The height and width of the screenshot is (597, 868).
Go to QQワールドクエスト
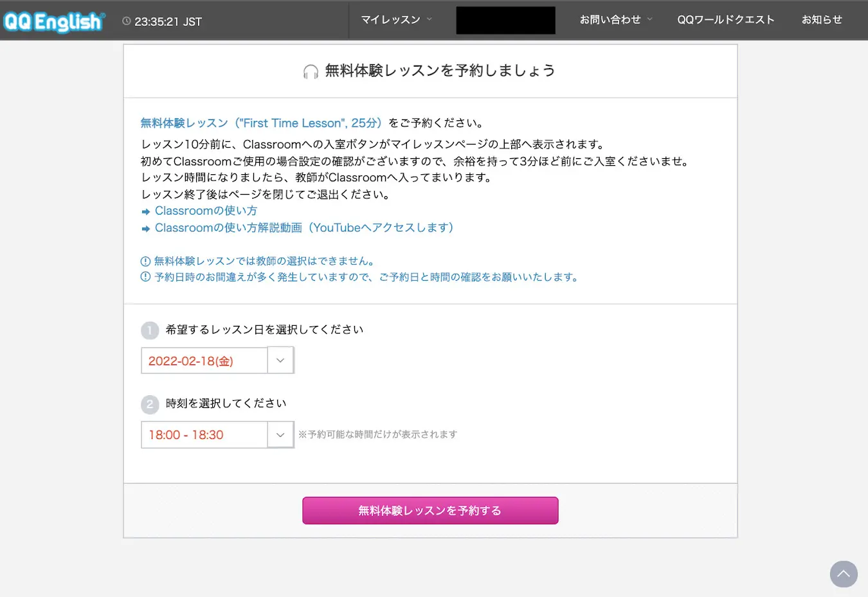tap(726, 20)
